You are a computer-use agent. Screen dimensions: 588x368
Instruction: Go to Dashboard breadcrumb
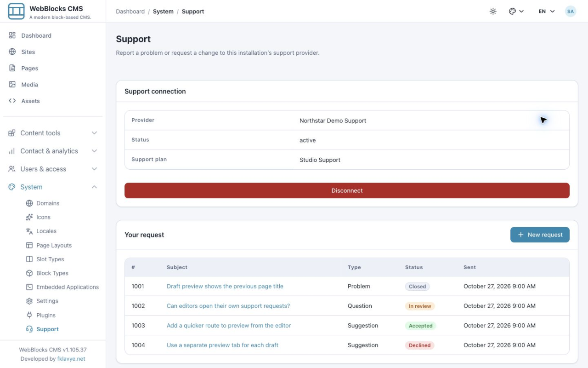(x=130, y=11)
